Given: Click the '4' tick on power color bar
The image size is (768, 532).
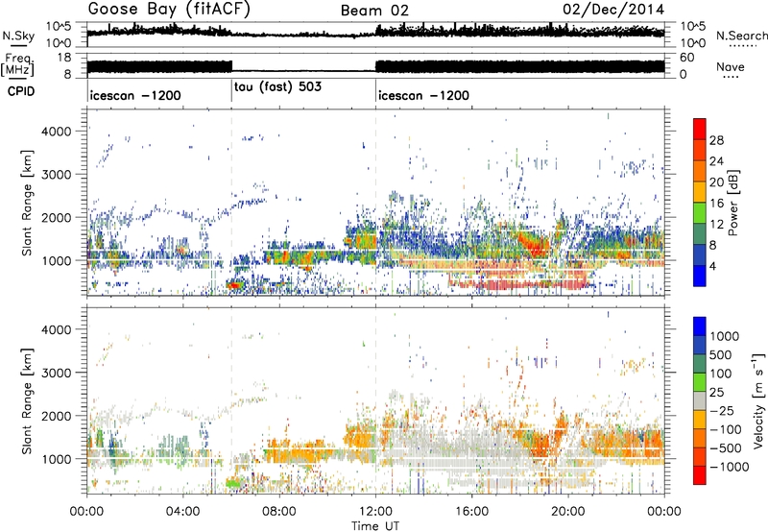Looking at the screenshot, I should [x=713, y=267].
